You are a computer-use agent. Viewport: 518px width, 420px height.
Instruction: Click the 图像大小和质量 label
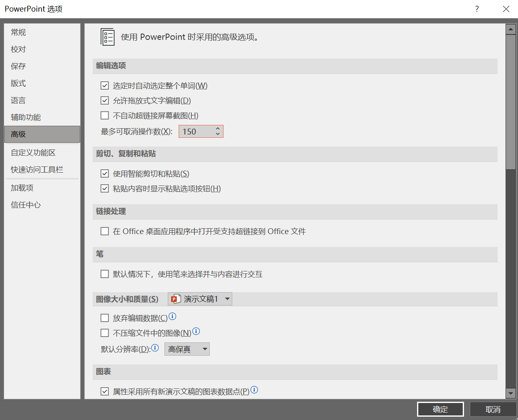[x=127, y=299]
